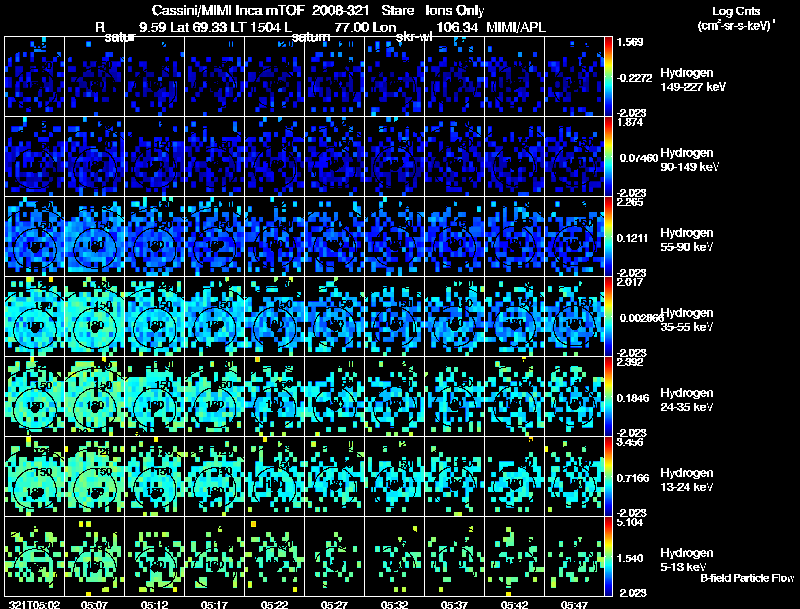Click the '05:07' time axis label
The image size is (800, 609).
click(x=95, y=604)
